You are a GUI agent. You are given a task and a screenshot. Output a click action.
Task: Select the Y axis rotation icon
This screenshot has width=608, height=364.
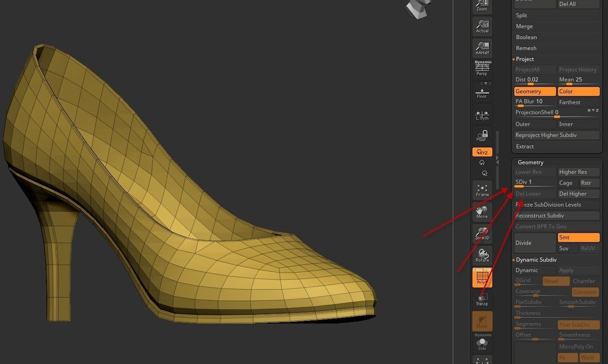(x=482, y=163)
